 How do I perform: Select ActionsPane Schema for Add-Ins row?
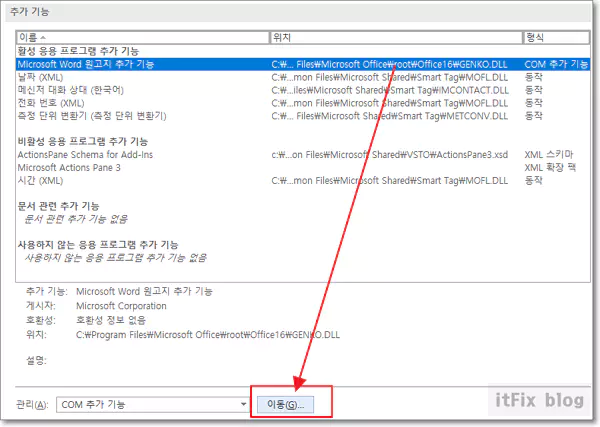303,155
